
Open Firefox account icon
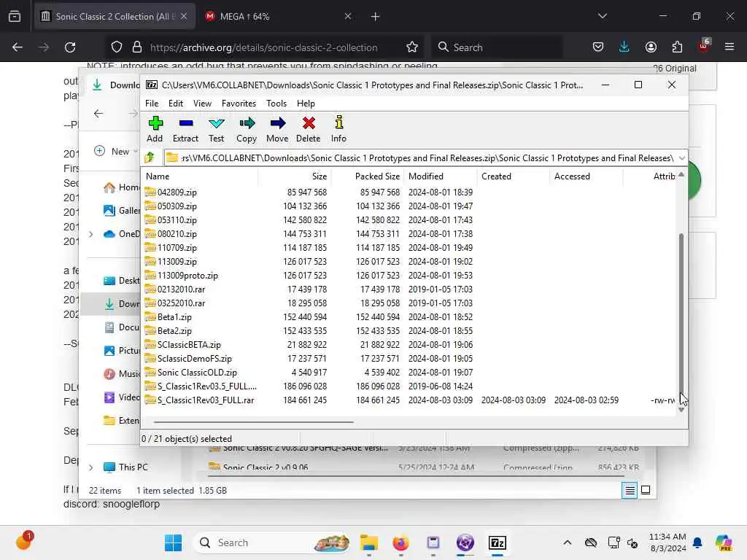(651, 47)
